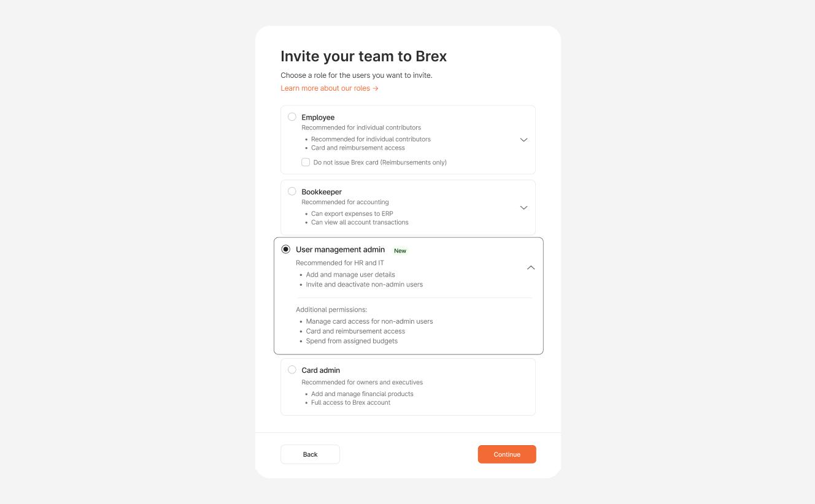Collapse the User management admin details

coord(530,267)
